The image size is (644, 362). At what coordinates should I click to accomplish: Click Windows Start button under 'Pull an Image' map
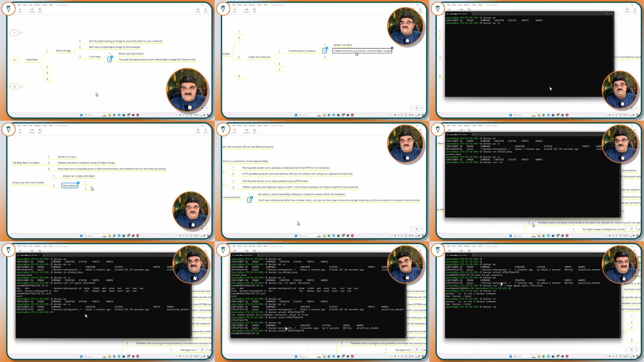point(81,115)
